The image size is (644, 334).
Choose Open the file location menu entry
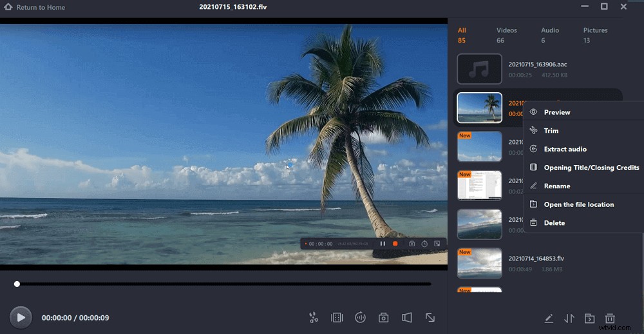pyautogui.click(x=578, y=204)
